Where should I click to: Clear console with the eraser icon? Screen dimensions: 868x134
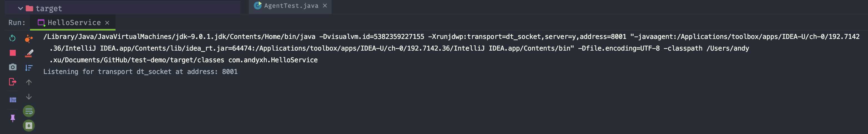(x=29, y=53)
